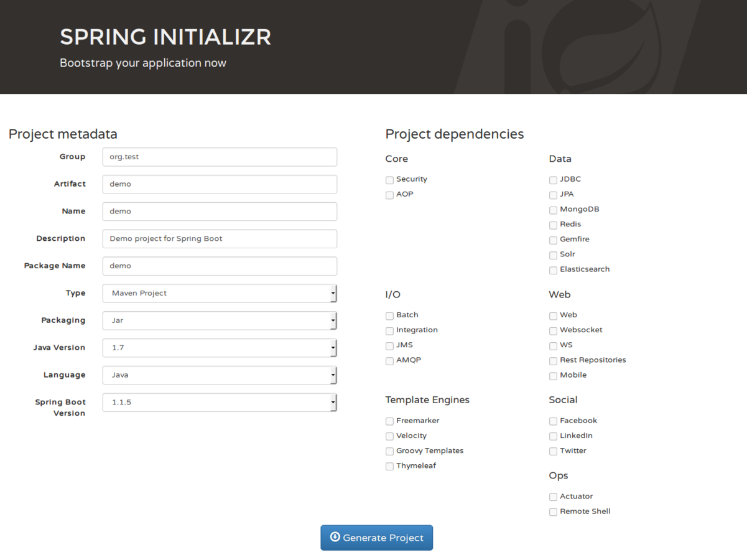
Task: Click the Java Version field label
Action: click(x=59, y=348)
